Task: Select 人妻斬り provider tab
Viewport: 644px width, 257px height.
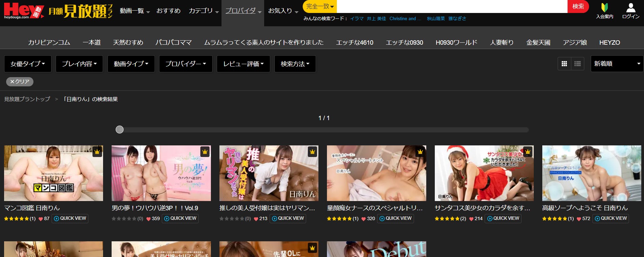Action: [x=502, y=43]
